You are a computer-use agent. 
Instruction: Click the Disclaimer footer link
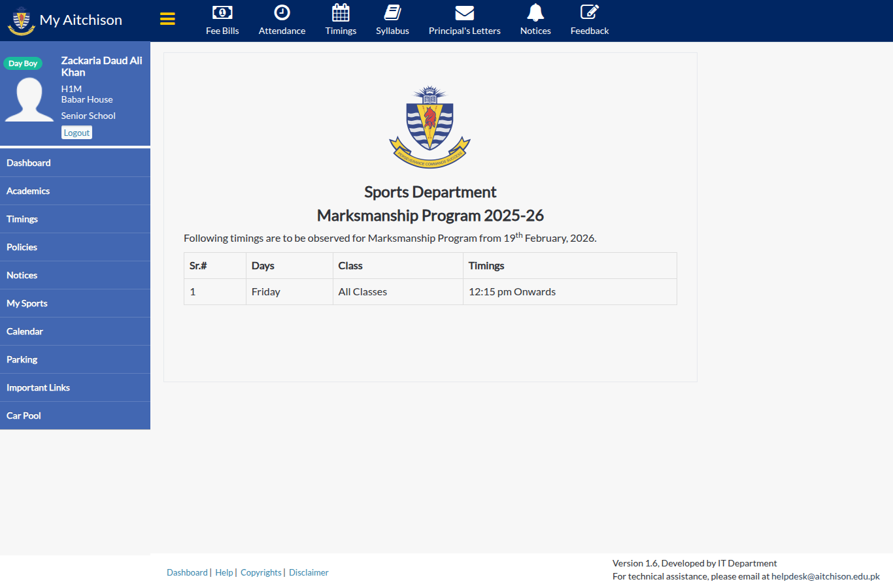coord(309,572)
